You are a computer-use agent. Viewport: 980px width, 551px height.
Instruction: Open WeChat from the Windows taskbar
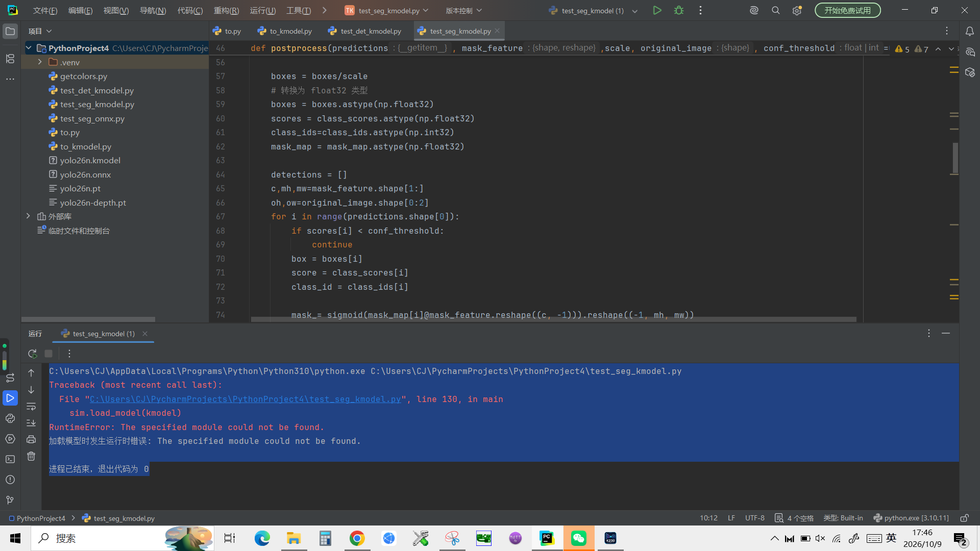tap(578, 538)
